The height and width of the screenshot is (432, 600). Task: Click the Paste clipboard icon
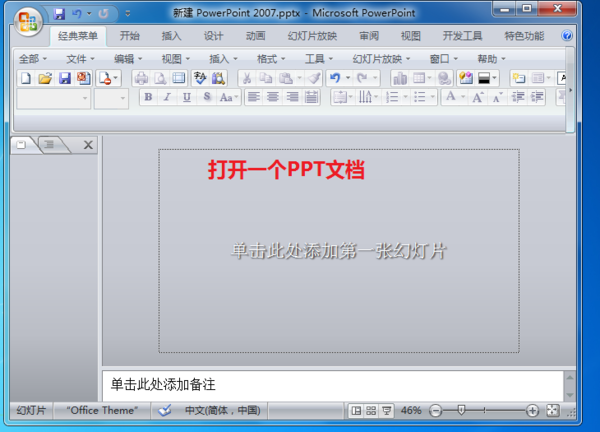285,78
